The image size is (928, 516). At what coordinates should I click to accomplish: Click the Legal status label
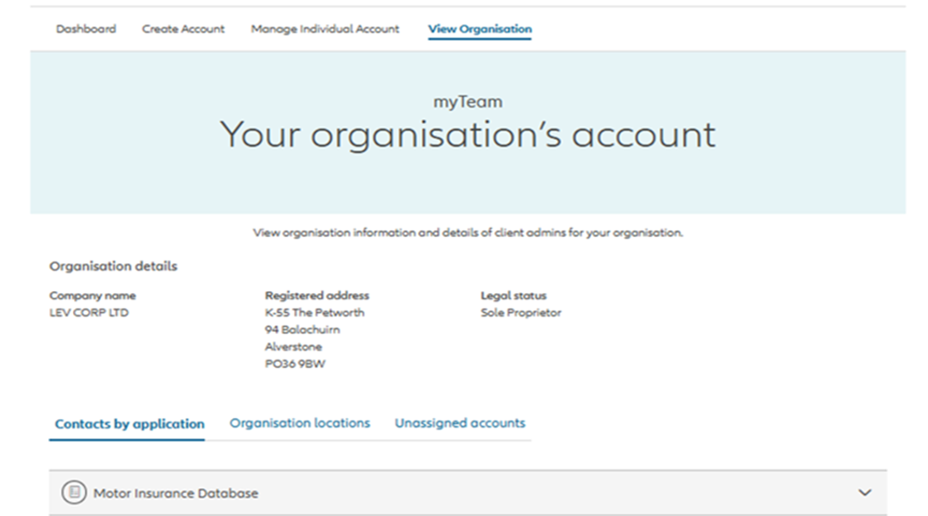tap(513, 295)
